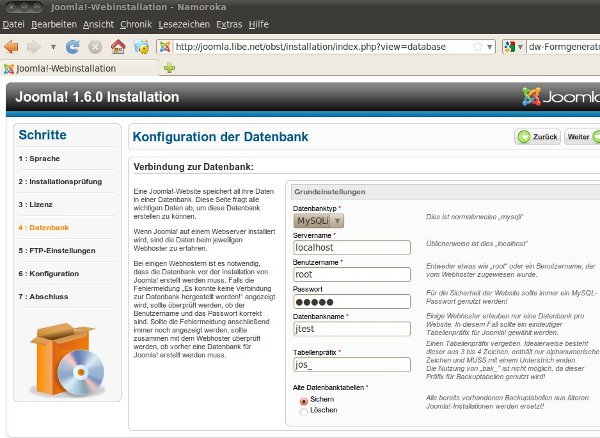
Task: Open the history dropdown next to Forward arrow
Action: click(x=53, y=47)
